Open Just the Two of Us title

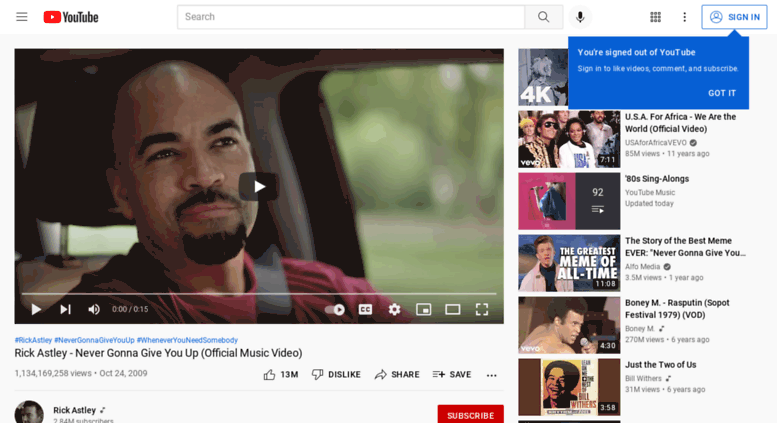point(661,365)
